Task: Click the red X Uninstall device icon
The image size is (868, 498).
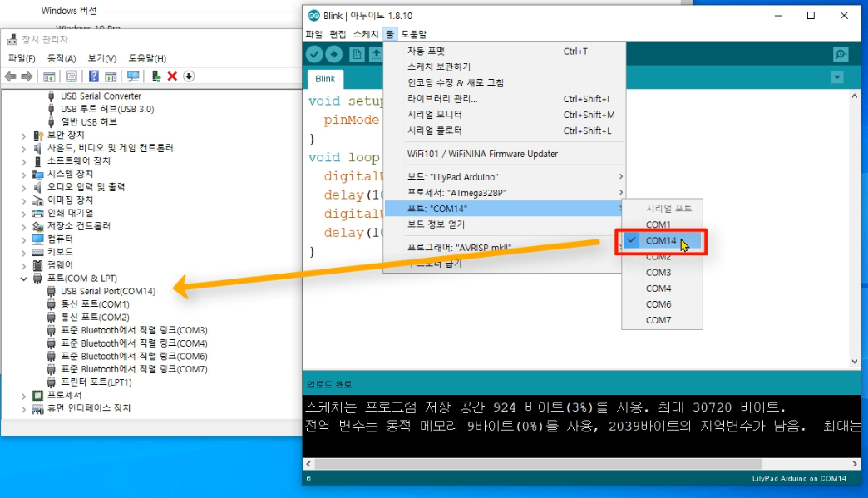Action: (x=172, y=76)
